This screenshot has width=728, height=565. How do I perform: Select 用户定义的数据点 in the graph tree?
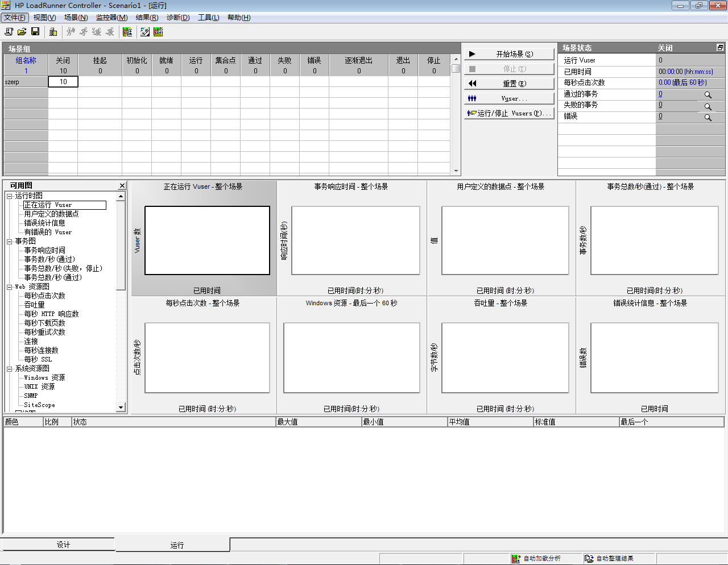coord(51,214)
